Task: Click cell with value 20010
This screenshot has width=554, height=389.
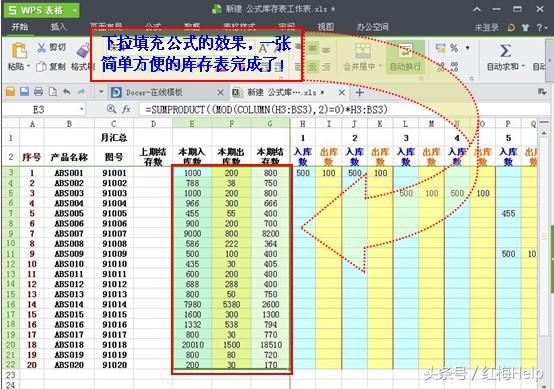Action: (193, 344)
